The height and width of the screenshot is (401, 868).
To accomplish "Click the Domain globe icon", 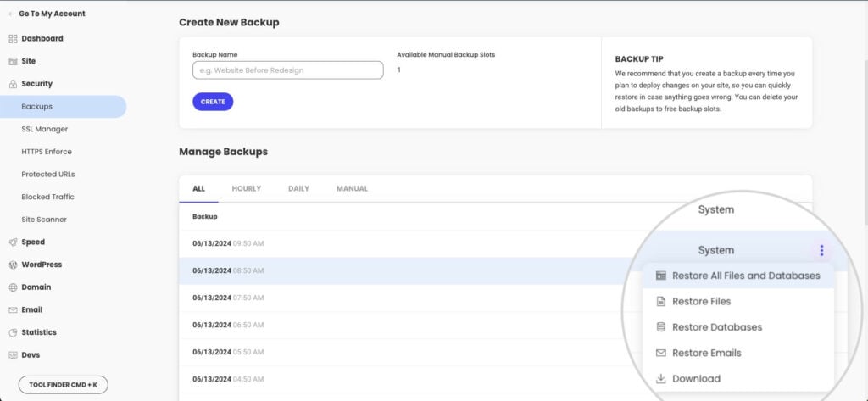I will [x=14, y=287].
